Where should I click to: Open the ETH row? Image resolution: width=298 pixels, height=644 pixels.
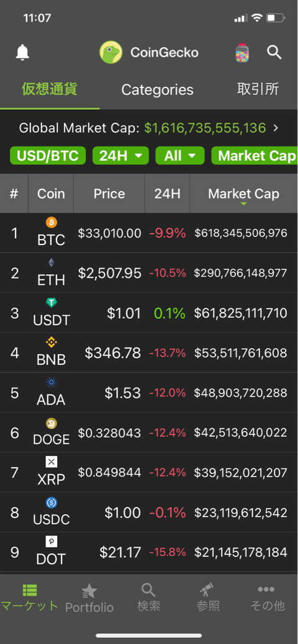pyautogui.click(x=149, y=273)
